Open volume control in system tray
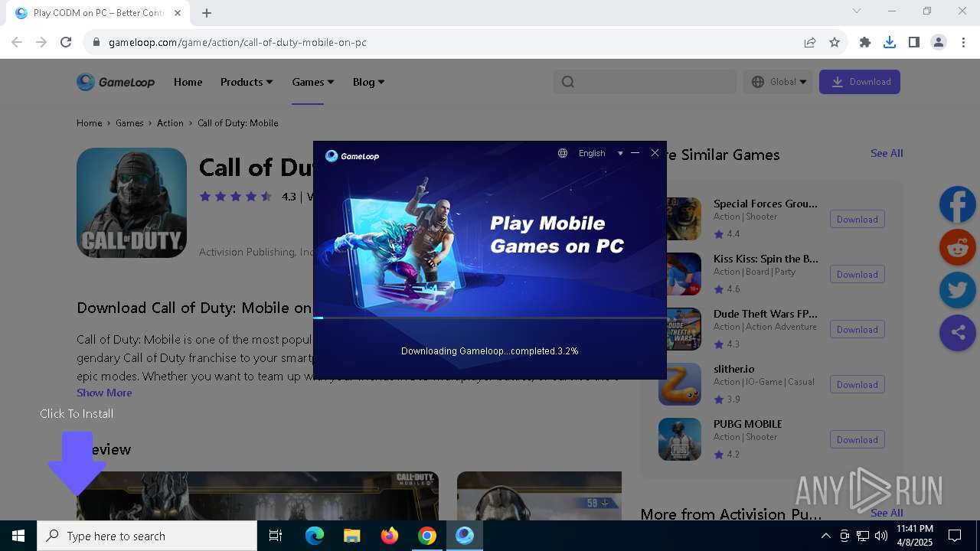This screenshot has height=551, width=980. 880,536
